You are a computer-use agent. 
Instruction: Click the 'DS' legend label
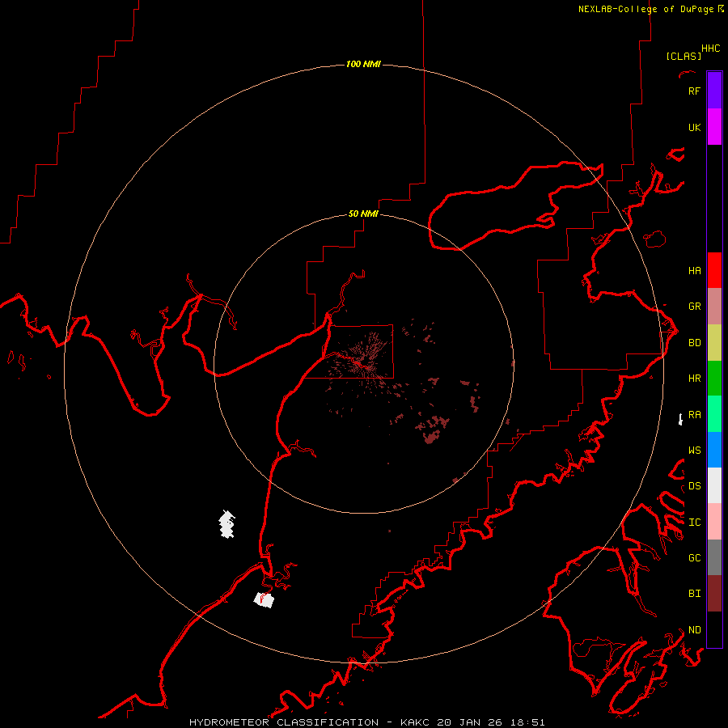[694, 485]
